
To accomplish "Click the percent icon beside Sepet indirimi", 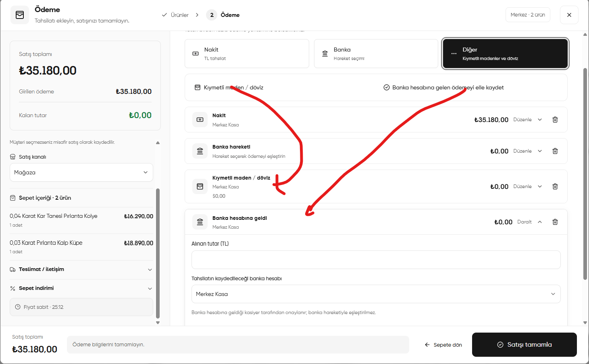I will [13, 288].
